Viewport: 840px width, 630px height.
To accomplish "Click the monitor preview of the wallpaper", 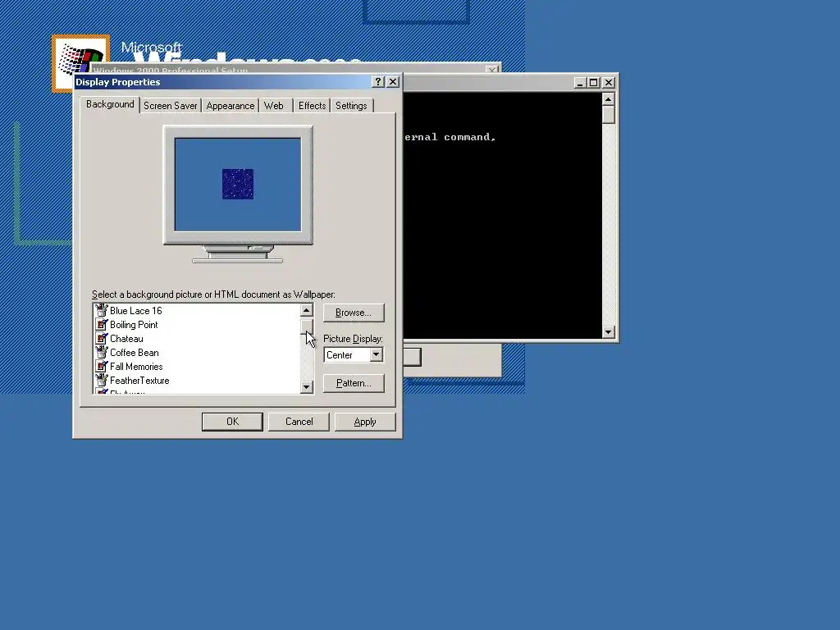I will click(238, 185).
